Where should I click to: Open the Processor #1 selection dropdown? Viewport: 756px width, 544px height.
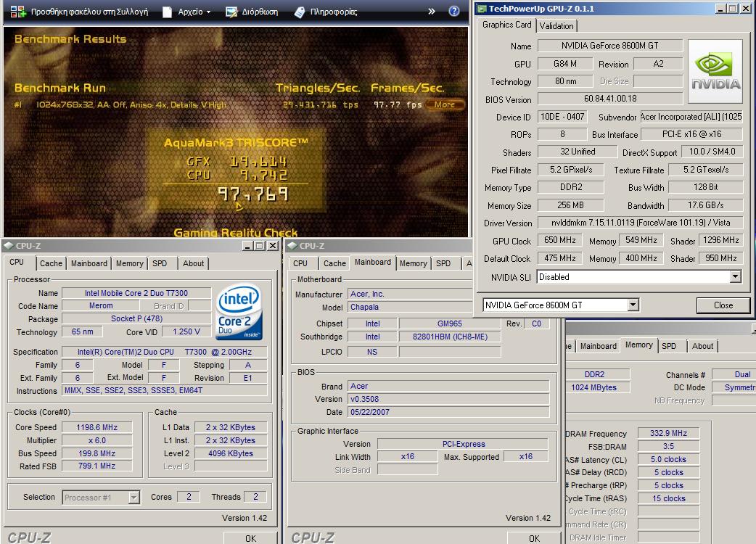(134, 498)
